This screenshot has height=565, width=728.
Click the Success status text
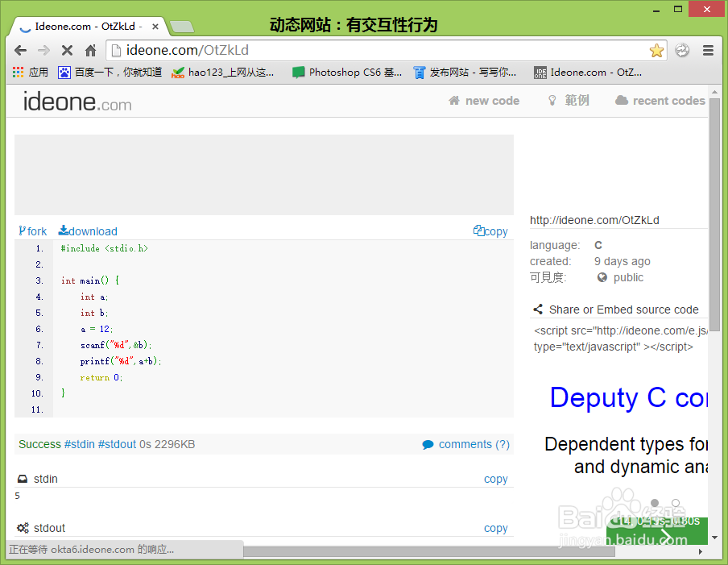click(39, 444)
